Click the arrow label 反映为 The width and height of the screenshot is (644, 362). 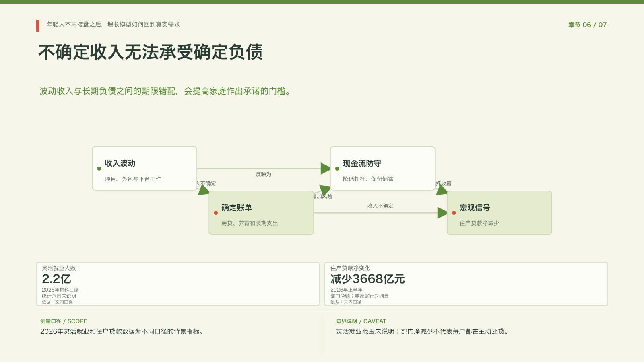pyautogui.click(x=264, y=174)
